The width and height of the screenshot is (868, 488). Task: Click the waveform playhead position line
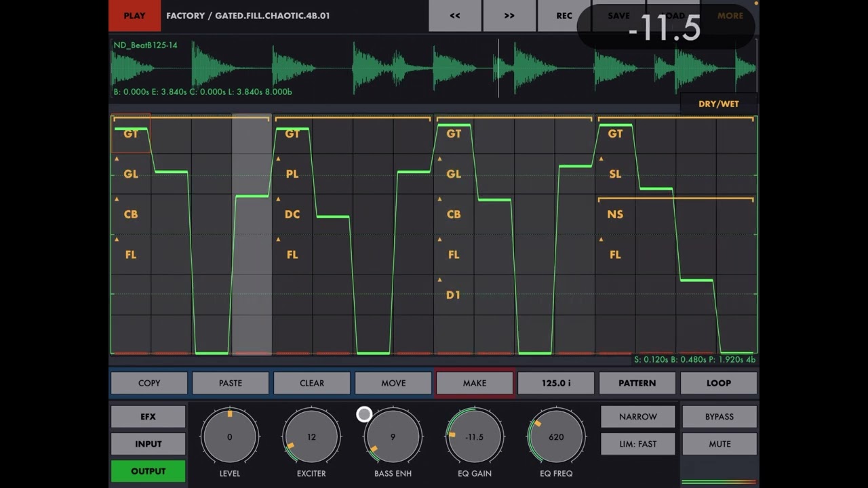tap(498, 68)
